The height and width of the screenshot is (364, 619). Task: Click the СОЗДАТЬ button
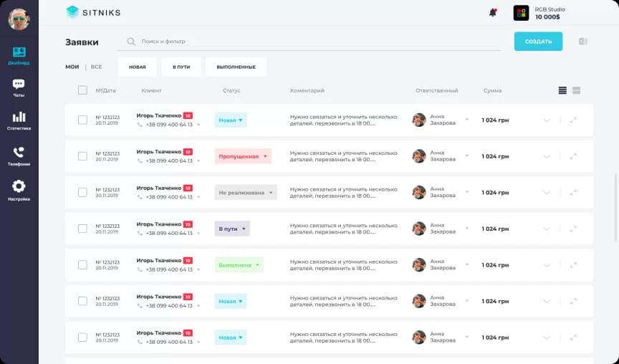[x=538, y=42]
